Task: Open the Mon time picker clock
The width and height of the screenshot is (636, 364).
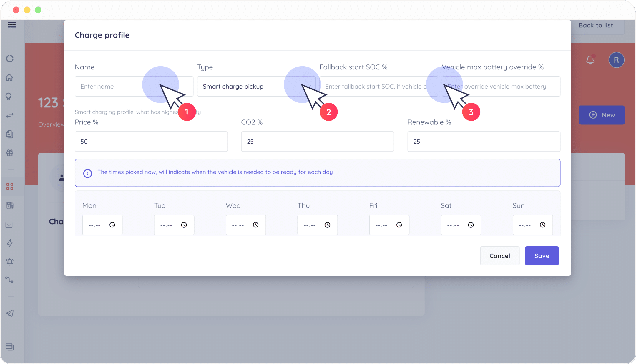Action: (113, 225)
